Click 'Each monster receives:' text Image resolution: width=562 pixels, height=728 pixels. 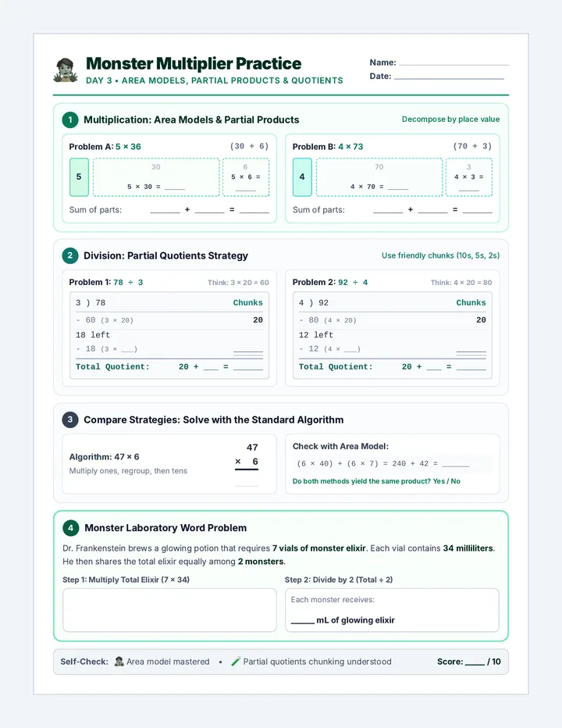click(333, 600)
